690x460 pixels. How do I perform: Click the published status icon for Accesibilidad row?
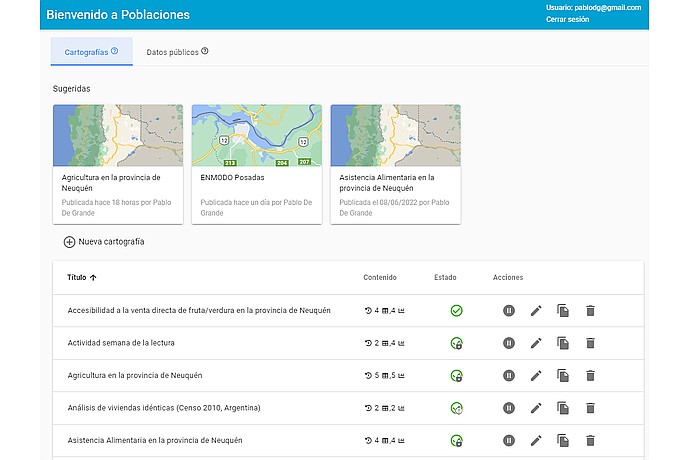pos(456,311)
